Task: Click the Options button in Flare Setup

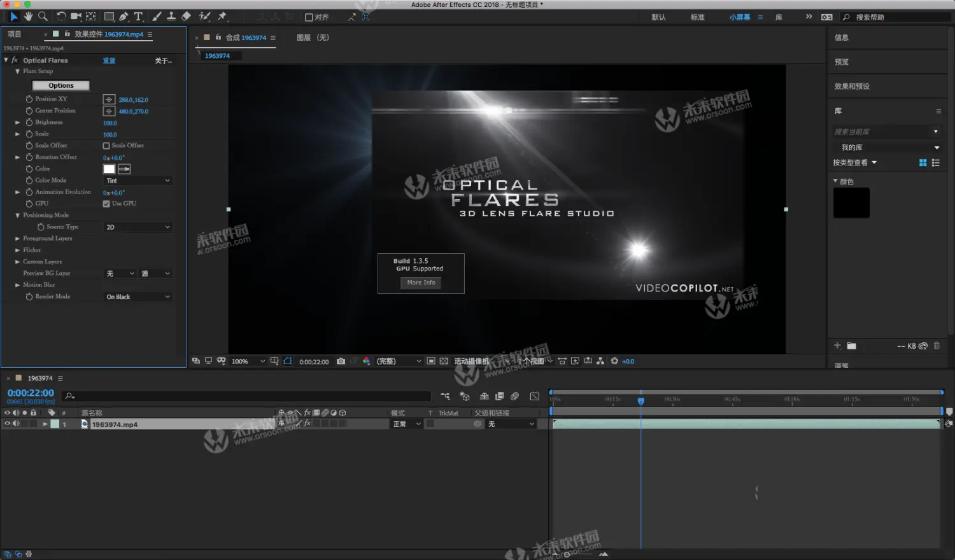Action: (x=61, y=85)
